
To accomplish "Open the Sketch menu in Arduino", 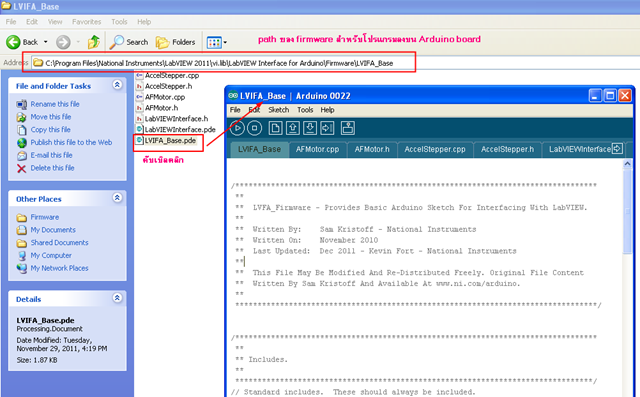I will click(279, 110).
